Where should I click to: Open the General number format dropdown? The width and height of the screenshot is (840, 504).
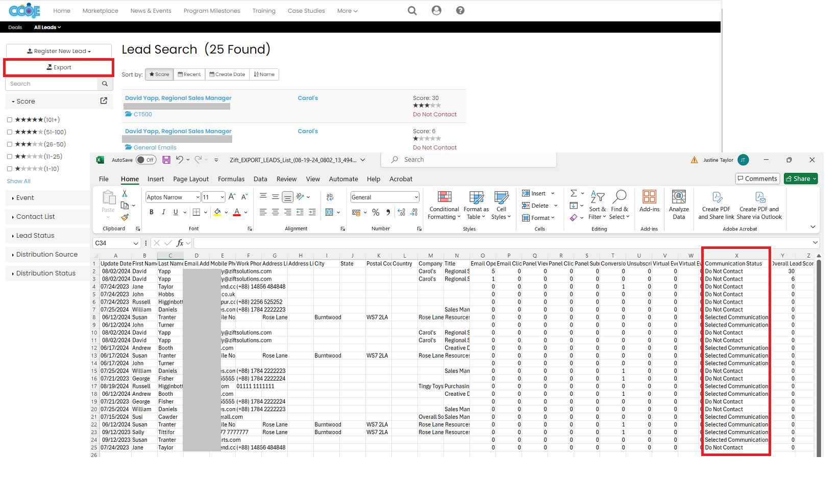[x=416, y=197]
